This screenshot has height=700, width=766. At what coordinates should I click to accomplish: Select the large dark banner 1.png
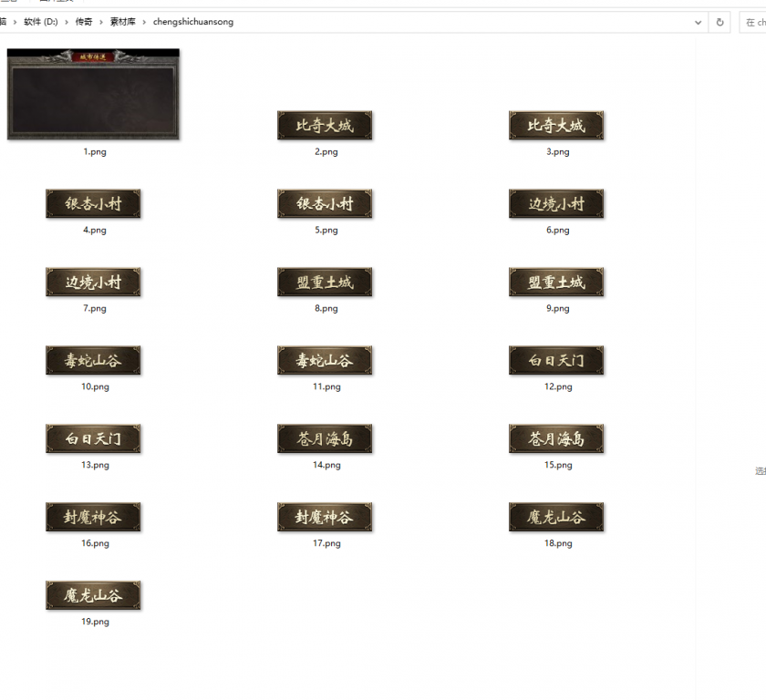pyautogui.click(x=94, y=94)
